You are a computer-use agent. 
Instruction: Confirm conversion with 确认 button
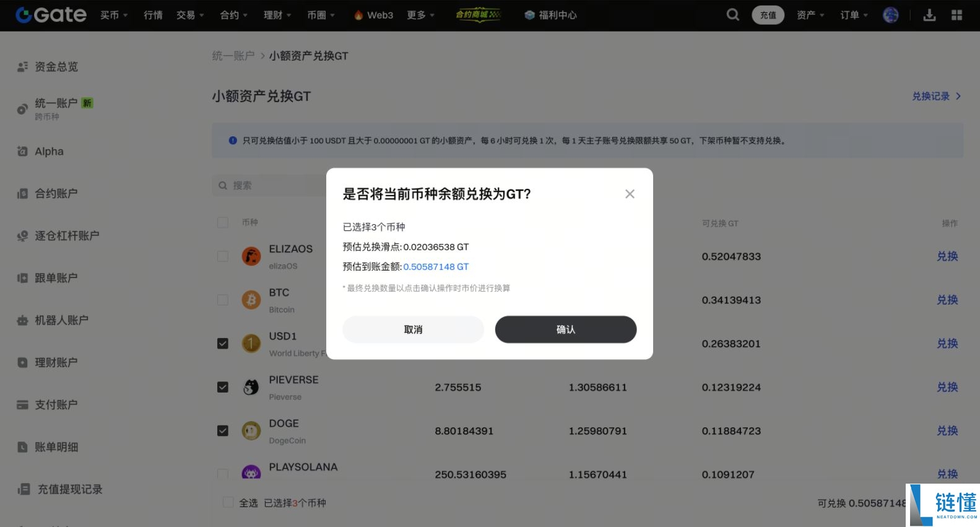(566, 329)
